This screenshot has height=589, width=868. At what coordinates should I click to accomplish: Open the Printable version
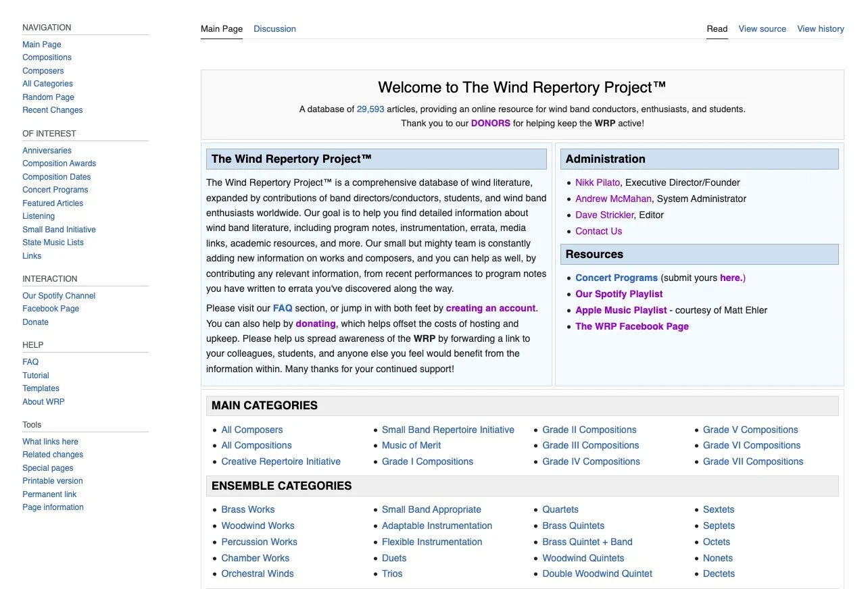click(x=53, y=481)
